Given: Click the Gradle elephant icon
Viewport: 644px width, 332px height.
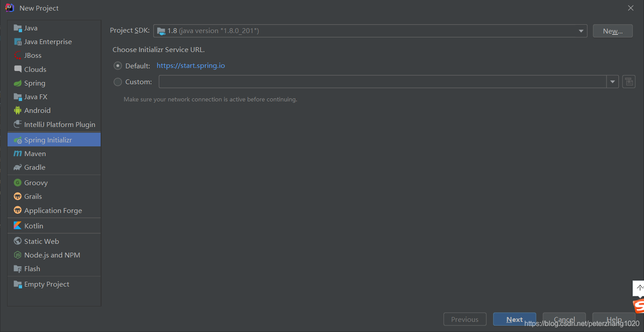Looking at the screenshot, I should 18,167.
